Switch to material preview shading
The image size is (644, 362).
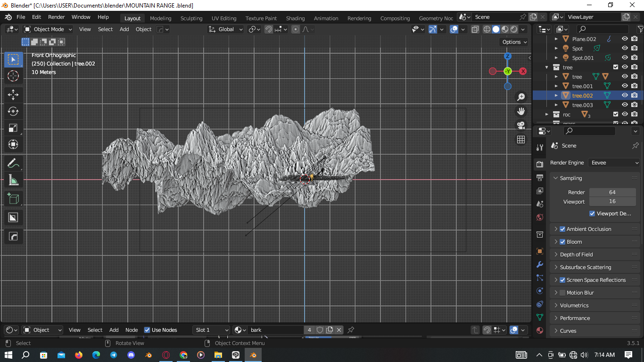click(x=505, y=29)
